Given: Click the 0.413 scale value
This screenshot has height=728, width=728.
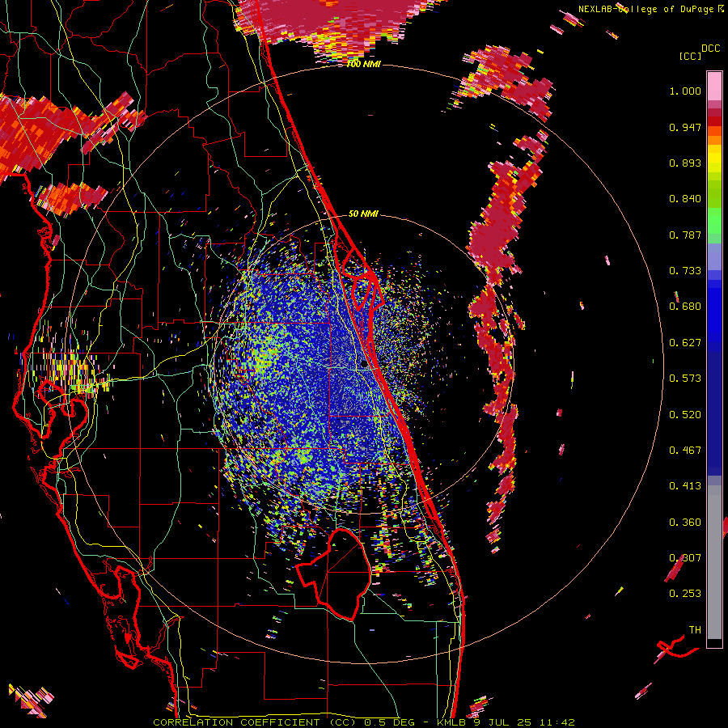Looking at the screenshot, I should tap(685, 486).
